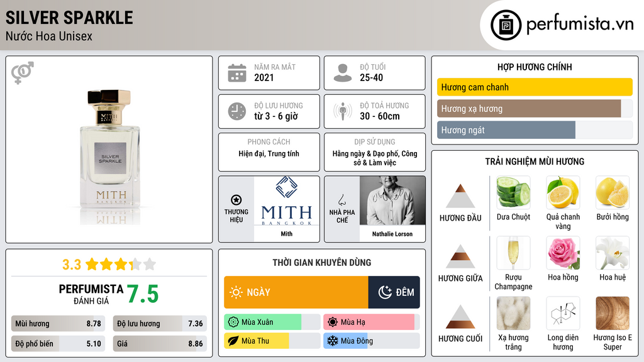
Task: Click the sillage value 30 - 60cm
Action: click(379, 116)
